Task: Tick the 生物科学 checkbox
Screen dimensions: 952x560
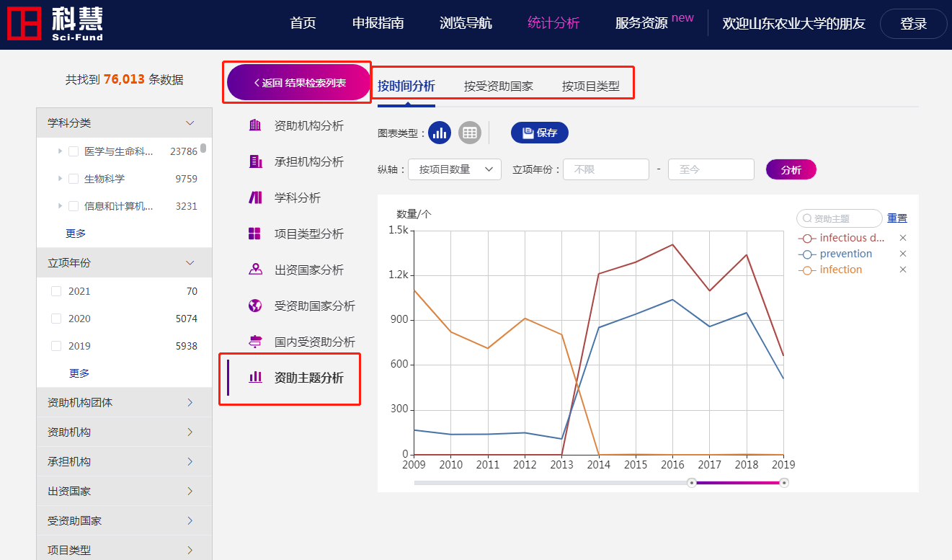Action: click(74, 179)
